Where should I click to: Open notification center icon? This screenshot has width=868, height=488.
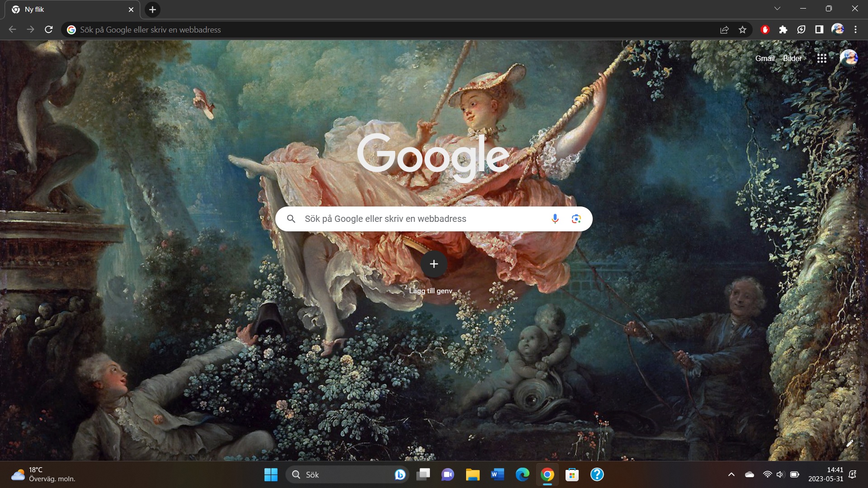(x=853, y=474)
